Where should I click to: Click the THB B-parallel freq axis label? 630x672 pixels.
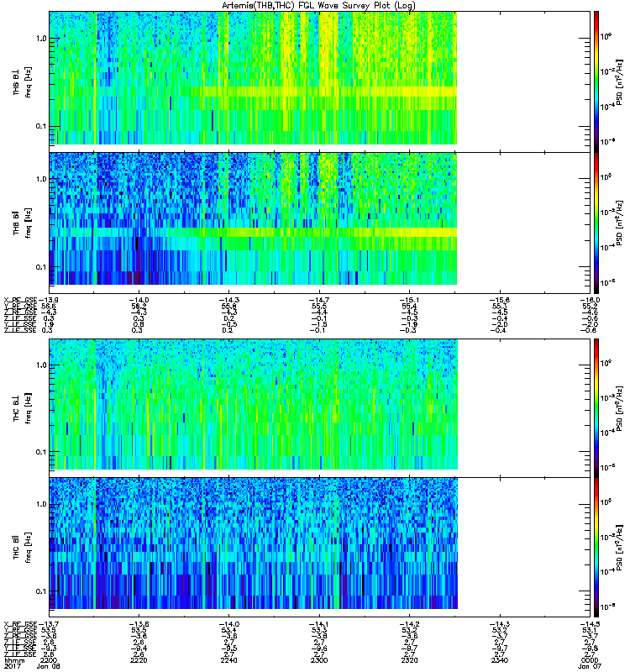(x=22, y=223)
